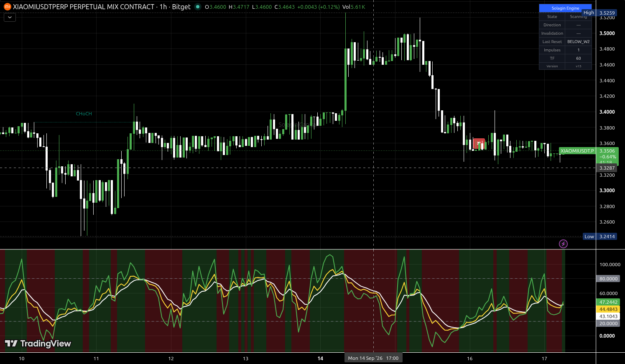Click the Scanning value cell
The image size is (625, 364).
pyautogui.click(x=578, y=17)
